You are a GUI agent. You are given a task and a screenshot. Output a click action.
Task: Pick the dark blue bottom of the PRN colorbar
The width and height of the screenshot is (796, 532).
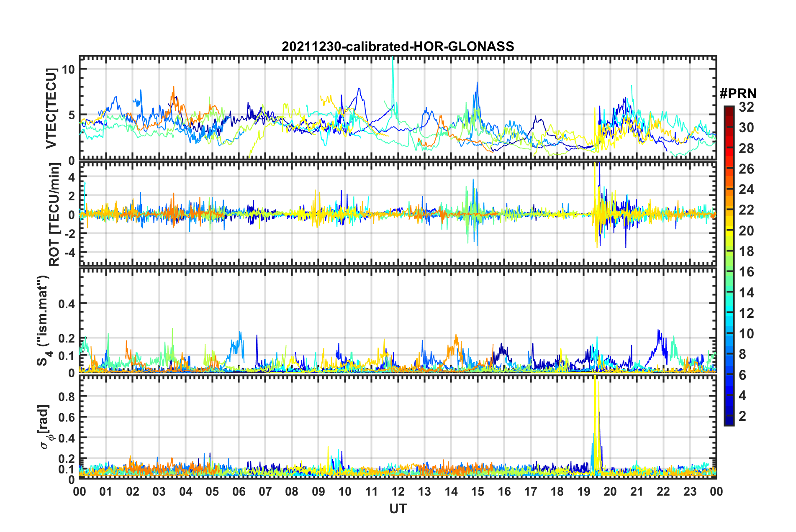tap(729, 422)
